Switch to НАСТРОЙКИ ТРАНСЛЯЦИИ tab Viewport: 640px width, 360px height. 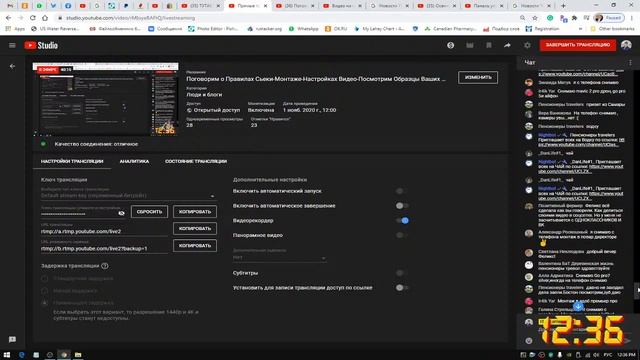(72, 161)
